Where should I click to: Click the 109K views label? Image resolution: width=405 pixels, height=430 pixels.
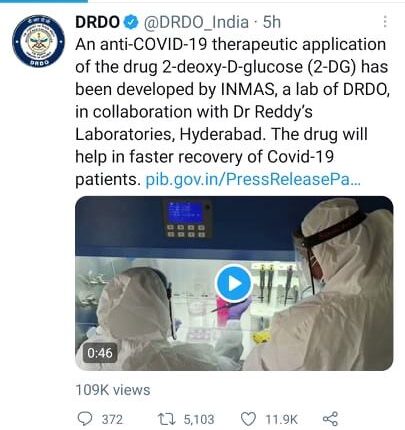[x=113, y=390]
